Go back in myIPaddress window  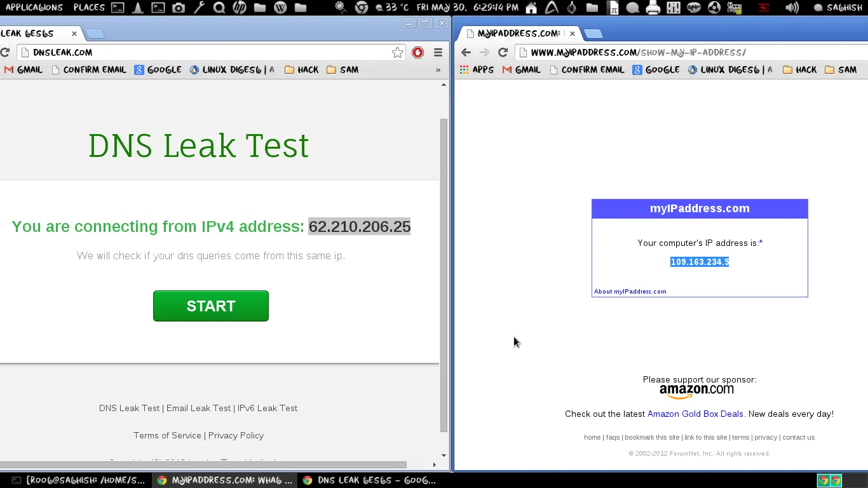tap(466, 52)
